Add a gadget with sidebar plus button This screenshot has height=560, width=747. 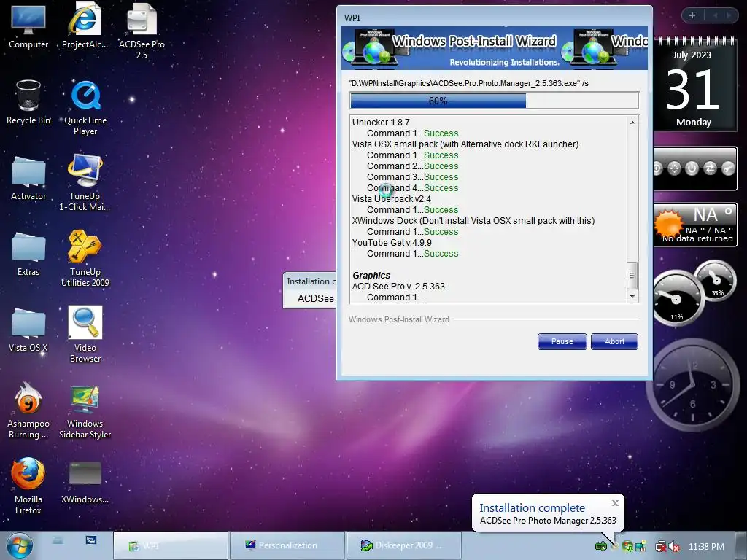tap(692, 15)
